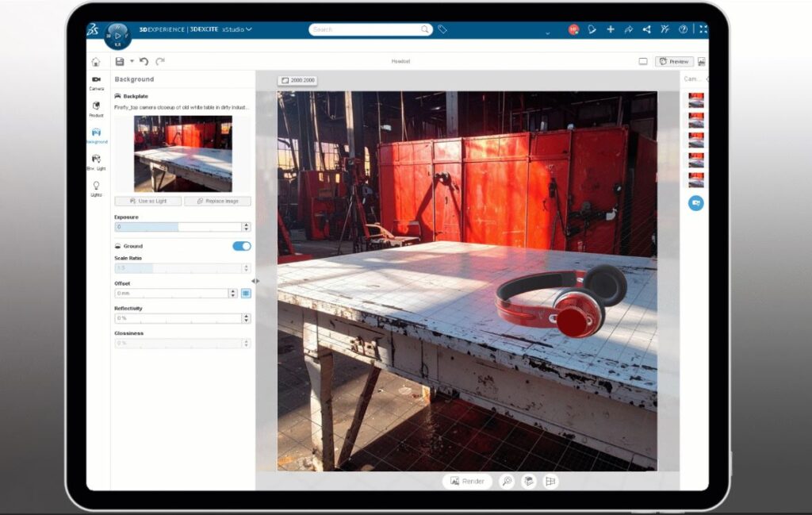812x515 pixels.
Task: Open the Product panel in sidebar
Action: point(96,109)
